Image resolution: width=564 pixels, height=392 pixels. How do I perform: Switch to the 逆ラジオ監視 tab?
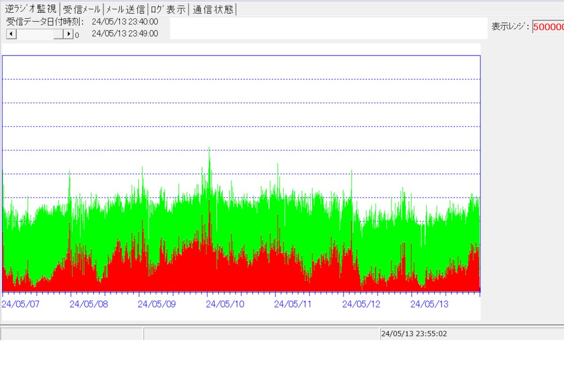[31, 8]
